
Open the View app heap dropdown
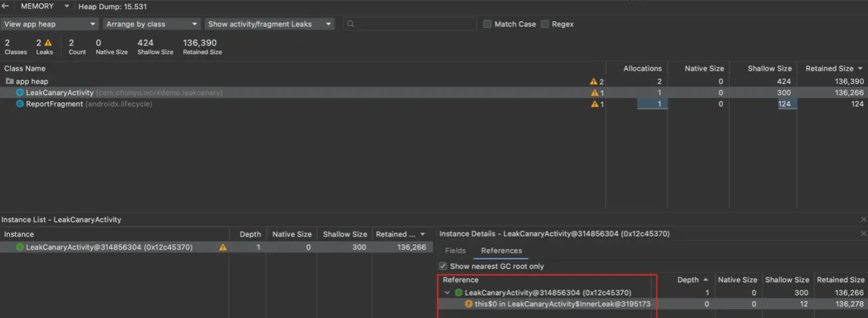50,24
